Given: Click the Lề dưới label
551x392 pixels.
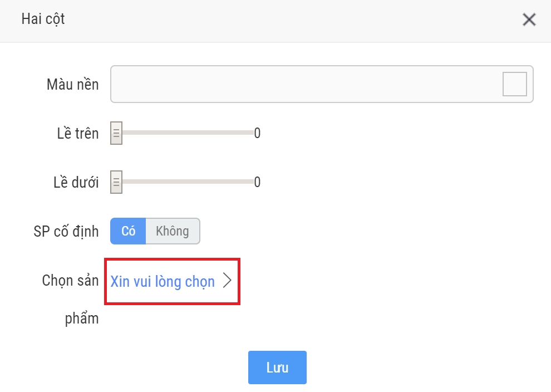Looking at the screenshot, I should click(x=77, y=182).
